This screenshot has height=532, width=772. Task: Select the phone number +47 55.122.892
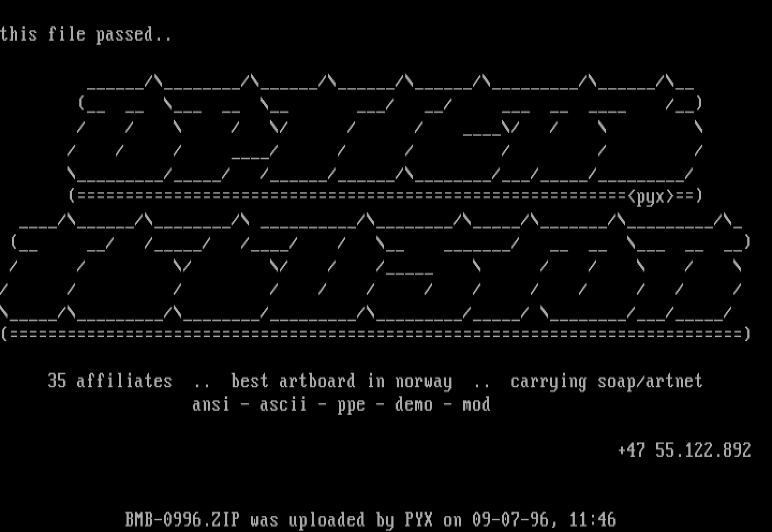(685, 449)
